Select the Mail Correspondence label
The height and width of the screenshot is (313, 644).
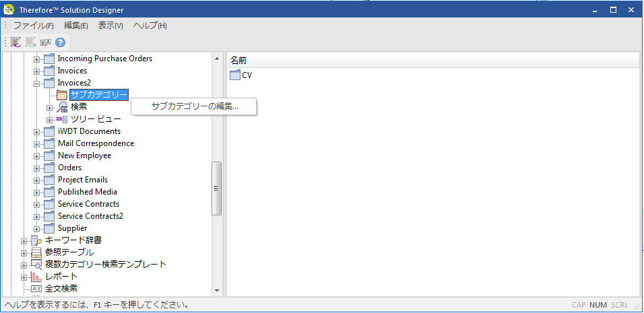pos(96,143)
